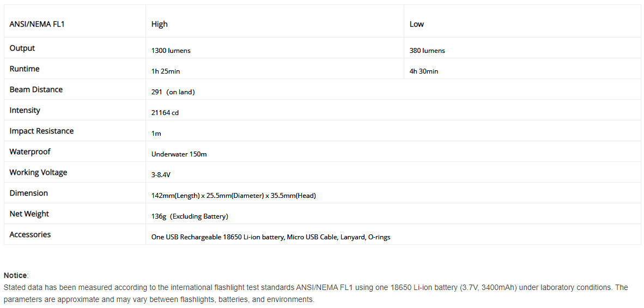644x308 pixels.
Task: Click the Beam Distance label
Action: coord(36,89)
